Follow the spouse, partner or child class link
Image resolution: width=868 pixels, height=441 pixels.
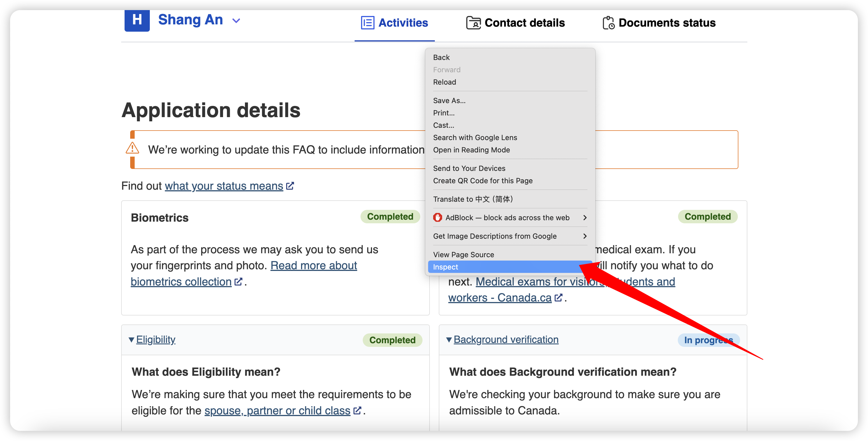point(277,411)
